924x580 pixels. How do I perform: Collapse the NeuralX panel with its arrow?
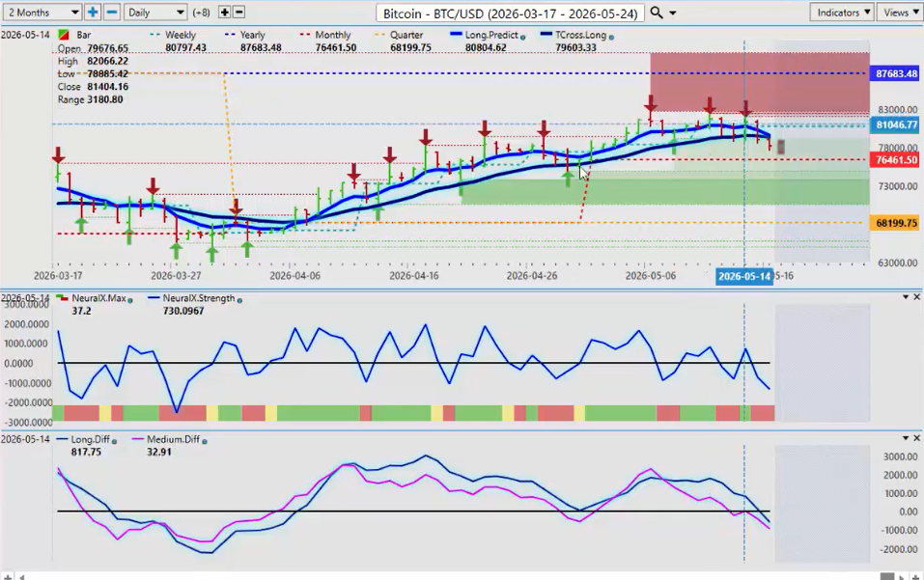coord(906,297)
